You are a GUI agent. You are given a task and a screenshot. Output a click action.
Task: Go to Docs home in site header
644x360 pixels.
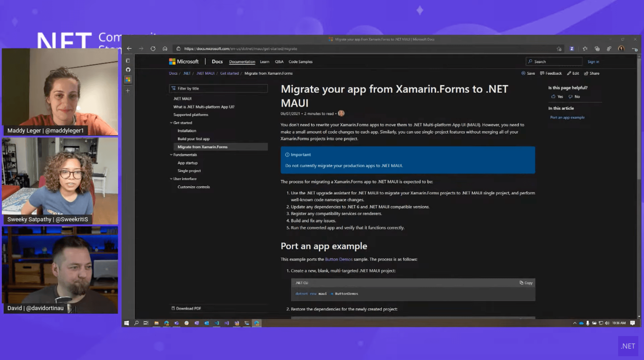217,61
